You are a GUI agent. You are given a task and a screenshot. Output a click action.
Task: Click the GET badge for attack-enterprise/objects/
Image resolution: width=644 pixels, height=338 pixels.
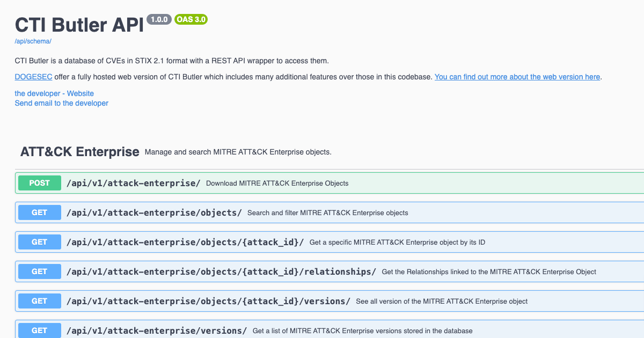40,212
